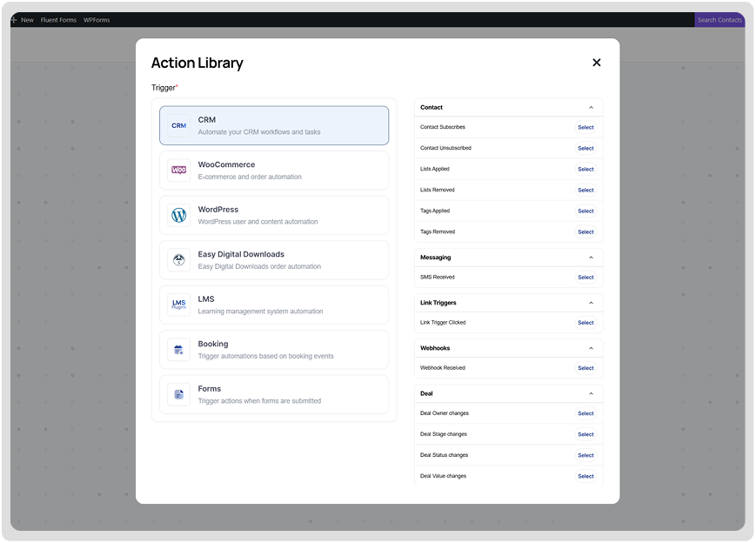The image size is (756, 543).
Task: Select the Webhook Received trigger
Action: click(x=585, y=368)
